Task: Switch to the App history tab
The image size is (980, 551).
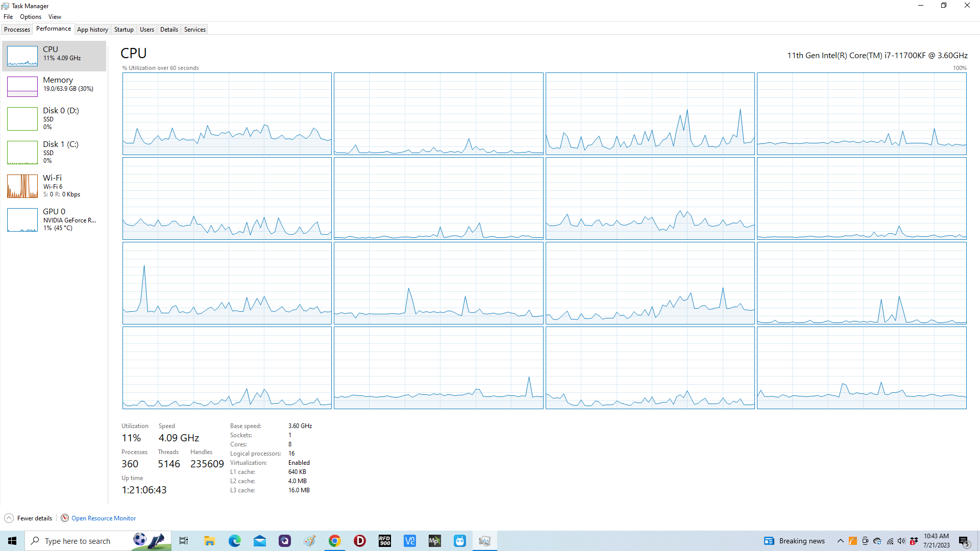Action: point(92,30)
